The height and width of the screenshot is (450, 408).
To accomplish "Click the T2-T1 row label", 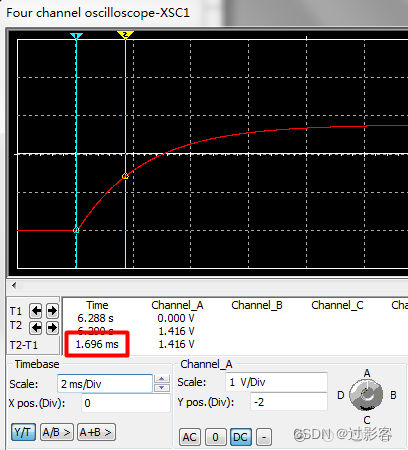I will (24, 345).
